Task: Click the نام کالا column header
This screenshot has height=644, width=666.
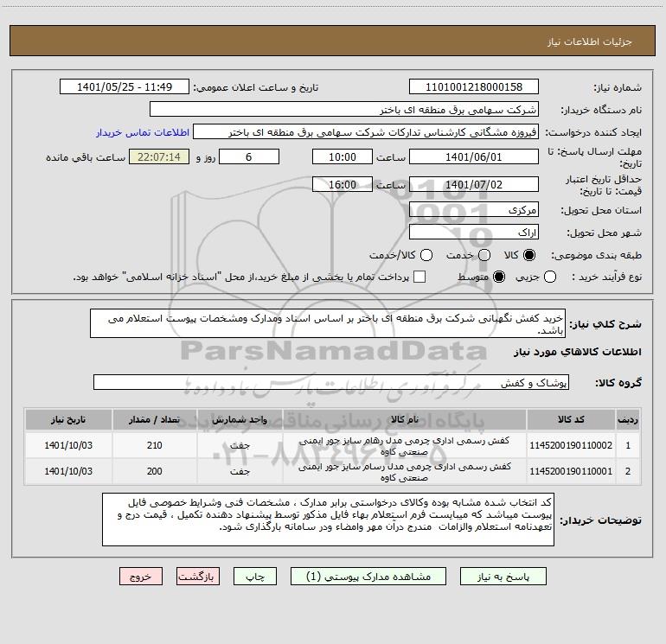Action: click(x=405, y=419)
